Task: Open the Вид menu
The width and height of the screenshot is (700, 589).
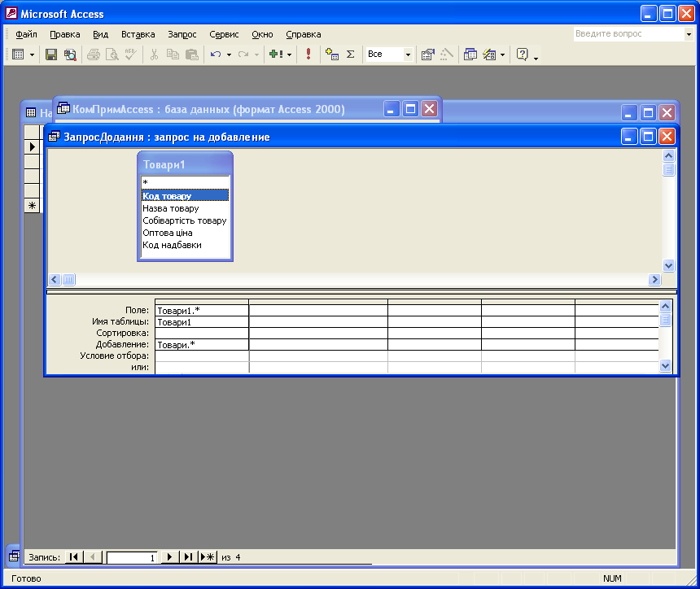Action: click(100, 34)
